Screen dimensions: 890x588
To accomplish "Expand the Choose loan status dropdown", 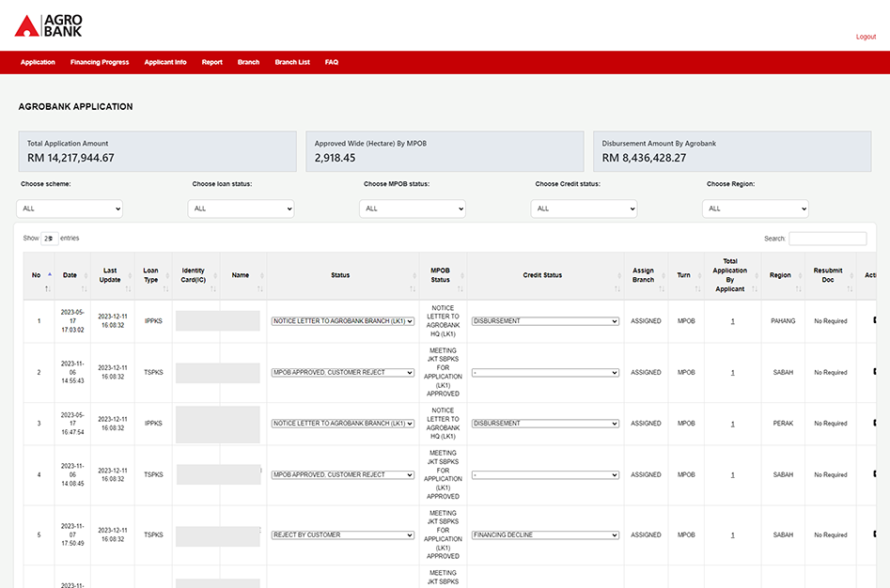I will 241,209.
